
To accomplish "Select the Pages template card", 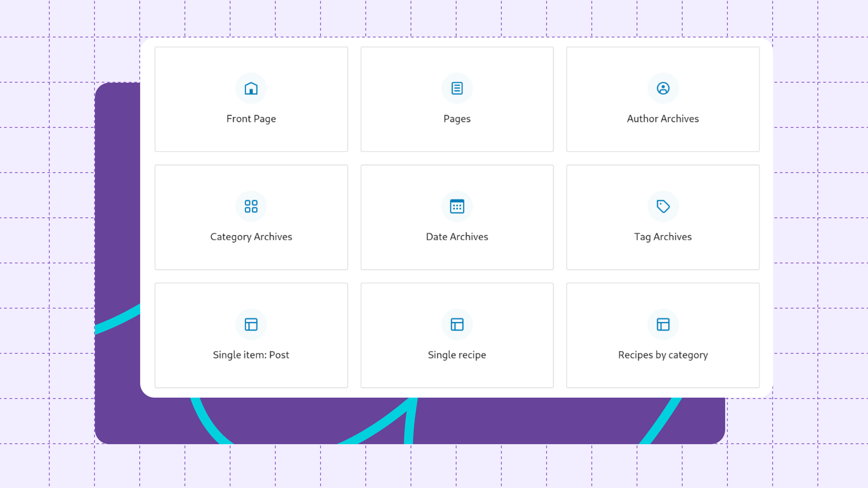I will point(457,99).
